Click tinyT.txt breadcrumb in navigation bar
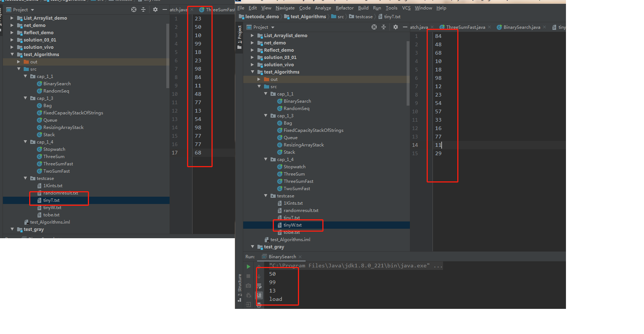The width and height of the screenshot is (644, 334). (x=389, y=16)
